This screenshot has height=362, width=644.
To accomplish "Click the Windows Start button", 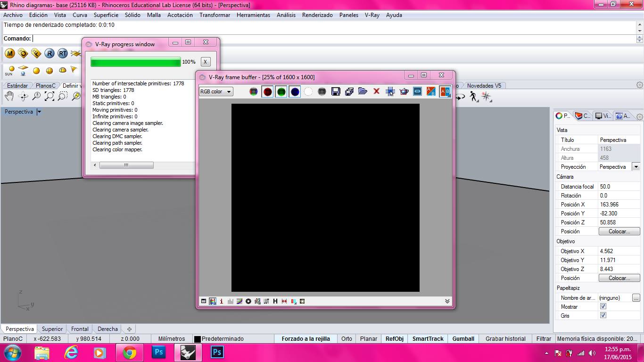I will tap(12, 352).
